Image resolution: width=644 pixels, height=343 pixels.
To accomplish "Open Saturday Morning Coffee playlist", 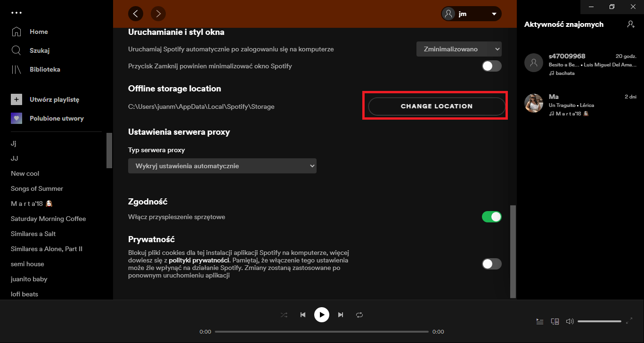I will point(49,219).
